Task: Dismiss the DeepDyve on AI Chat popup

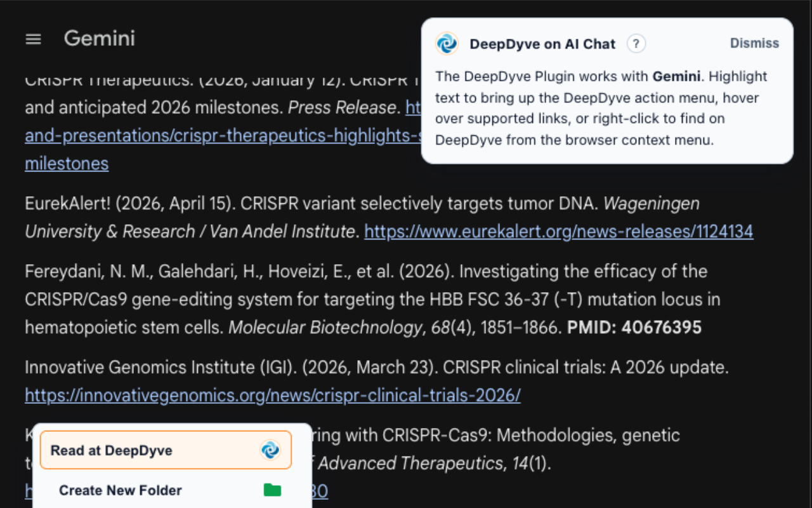Action: 754,43
